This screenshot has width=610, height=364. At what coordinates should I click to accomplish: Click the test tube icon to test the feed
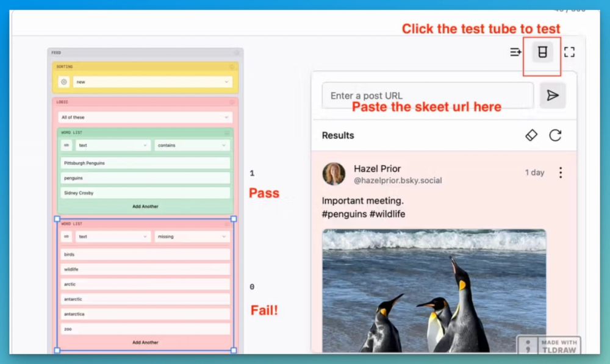(542, 52)
